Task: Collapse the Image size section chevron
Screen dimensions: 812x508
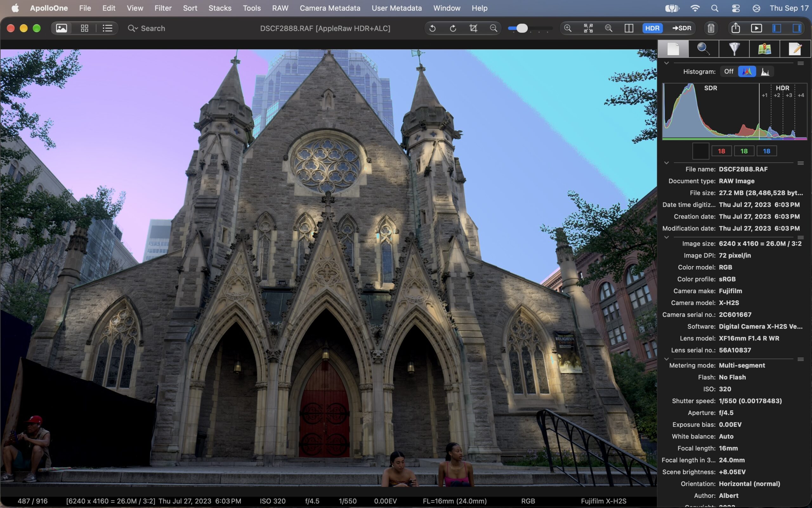Action: click(666, 237)
